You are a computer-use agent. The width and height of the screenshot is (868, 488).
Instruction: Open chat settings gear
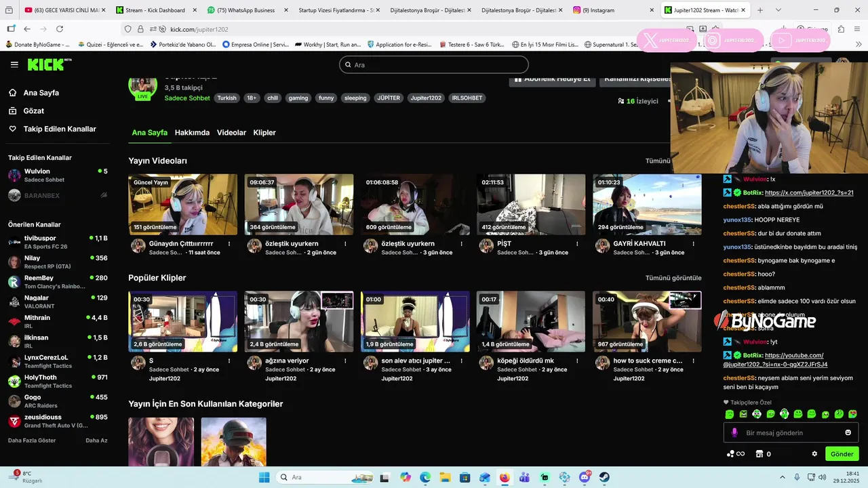click(814, 454)
